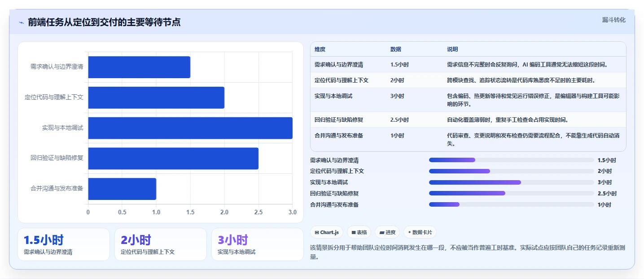Click the 实现与本地调试 progress bar
644x279 pixels.
(x=512, y=182)
